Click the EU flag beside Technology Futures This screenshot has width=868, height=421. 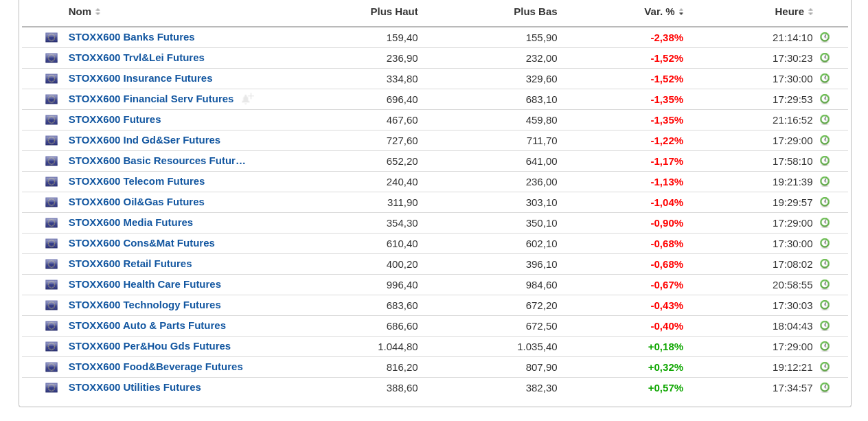coord(52,306)
